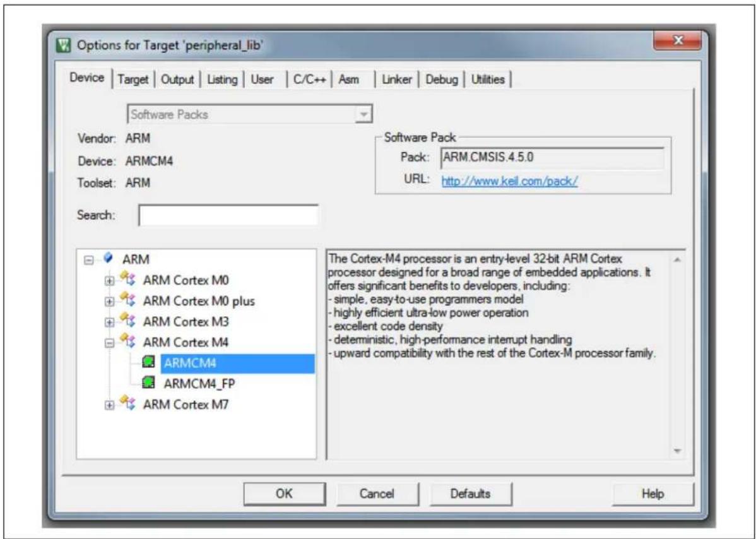The width and height of the screenshot is (756, 539).
Task: Click the description scrollbar up arrow
Action: point(677,260)
